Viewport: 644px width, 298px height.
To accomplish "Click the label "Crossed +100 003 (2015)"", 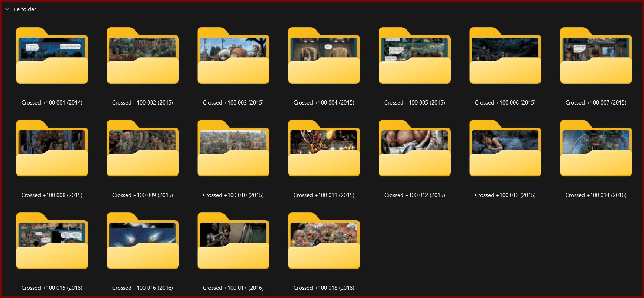I will click(233, 103).
